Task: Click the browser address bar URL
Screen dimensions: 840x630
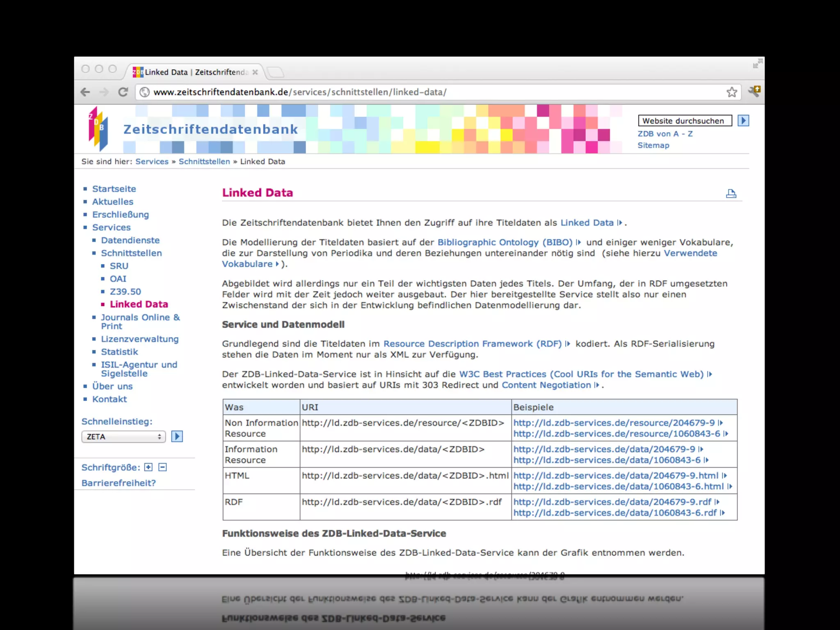Action: tap(299, 92)
